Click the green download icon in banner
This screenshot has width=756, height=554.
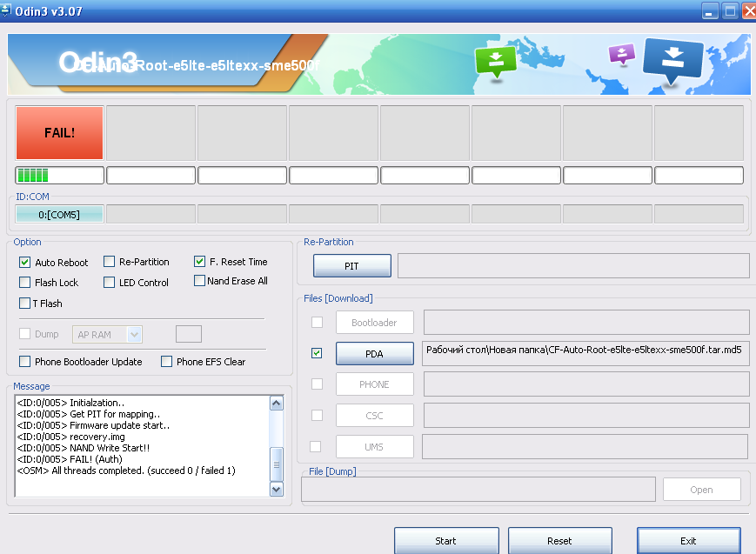pos(495,61)
